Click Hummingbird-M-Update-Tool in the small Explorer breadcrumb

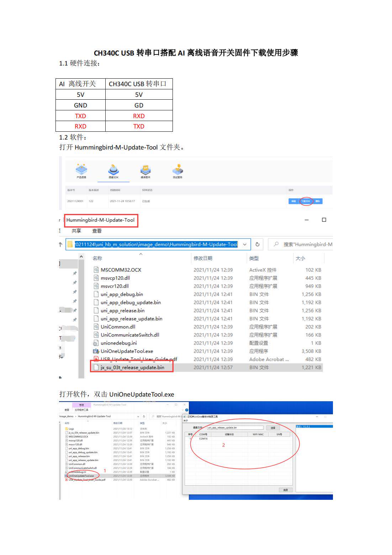tap(94, 416)
